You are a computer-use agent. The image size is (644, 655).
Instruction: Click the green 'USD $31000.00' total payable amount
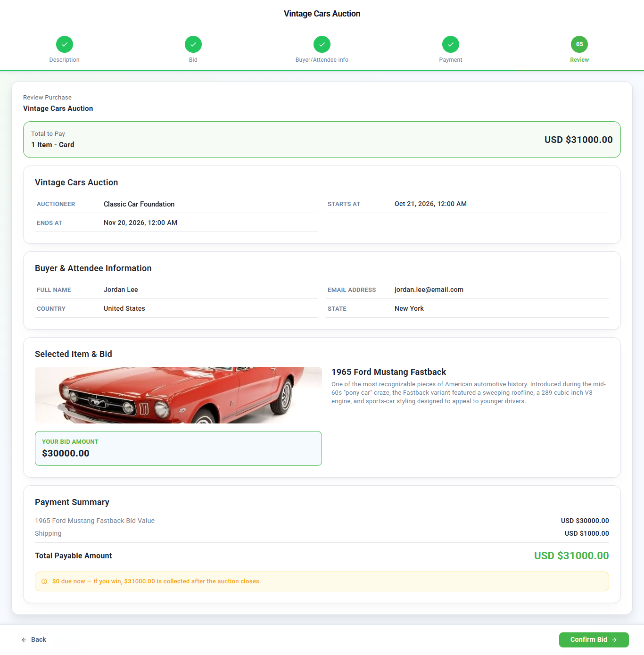[x=571, y=556]
